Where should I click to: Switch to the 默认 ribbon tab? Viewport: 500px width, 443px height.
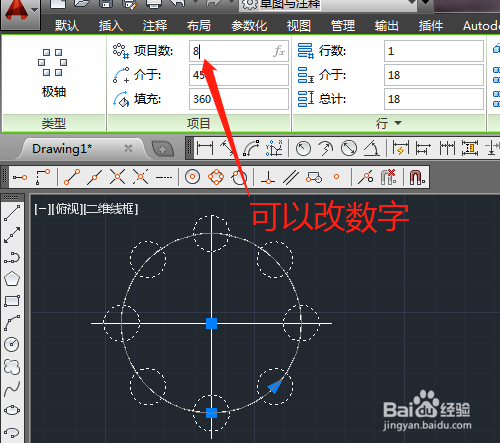(67, 25)
